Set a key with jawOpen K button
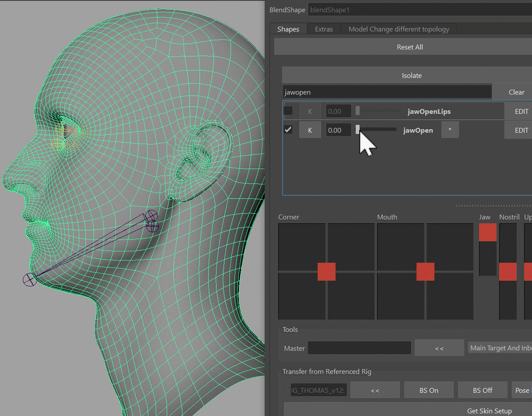Image resolution: width=532 pixels, height=416 pixels. [x=310, y=130]
